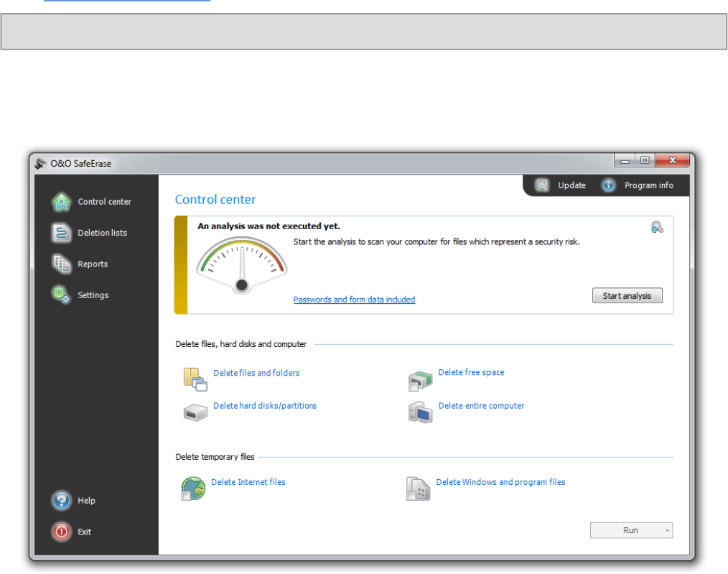The height and width of the screenshot is (574, 728).
Task: Open Delete files and folders link
Action: tap(256, 373)
